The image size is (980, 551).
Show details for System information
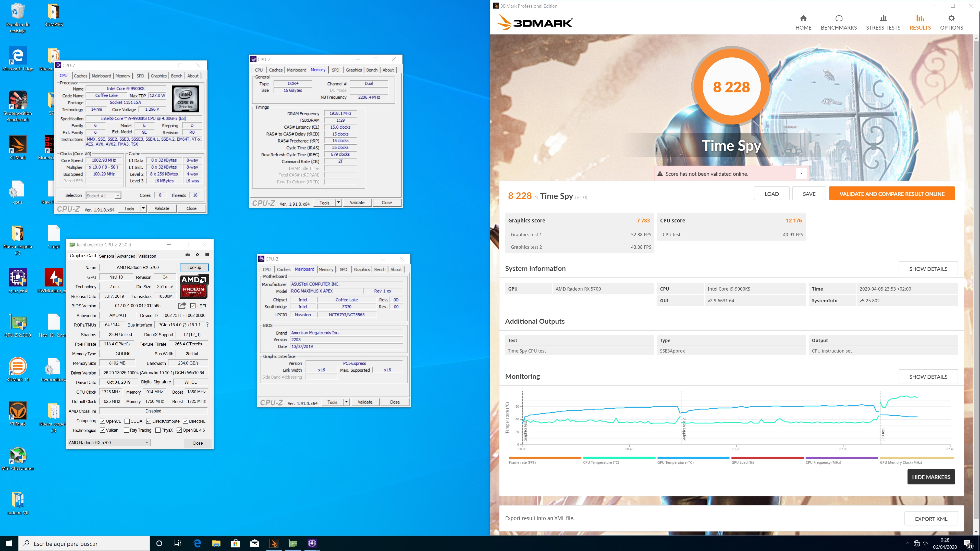click(x=928, y=268)
